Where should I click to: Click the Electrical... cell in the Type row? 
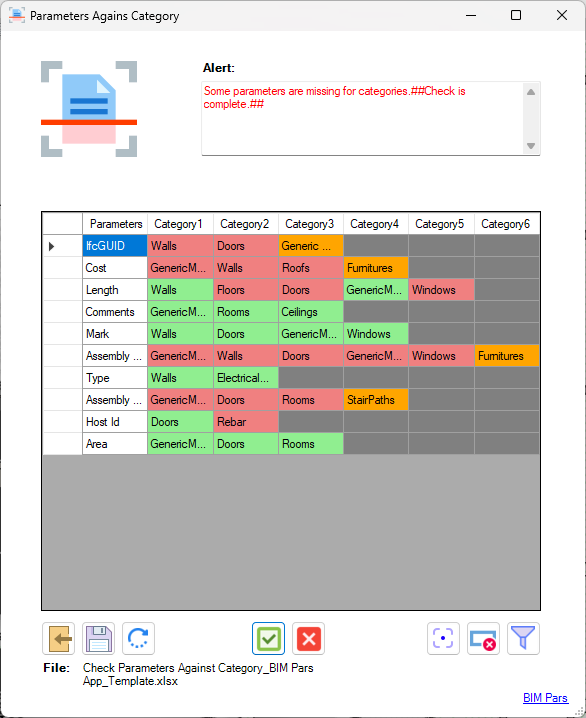[246, 378]
